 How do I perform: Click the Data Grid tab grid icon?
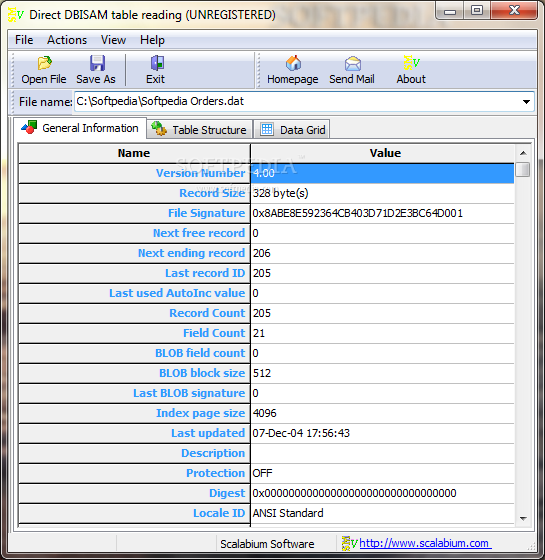point(267,129)
